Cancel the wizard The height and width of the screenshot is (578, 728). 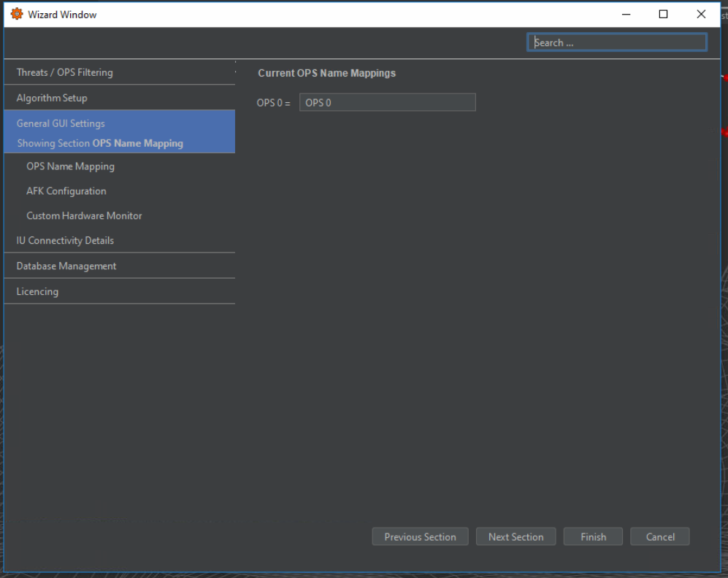click(660, 537)
